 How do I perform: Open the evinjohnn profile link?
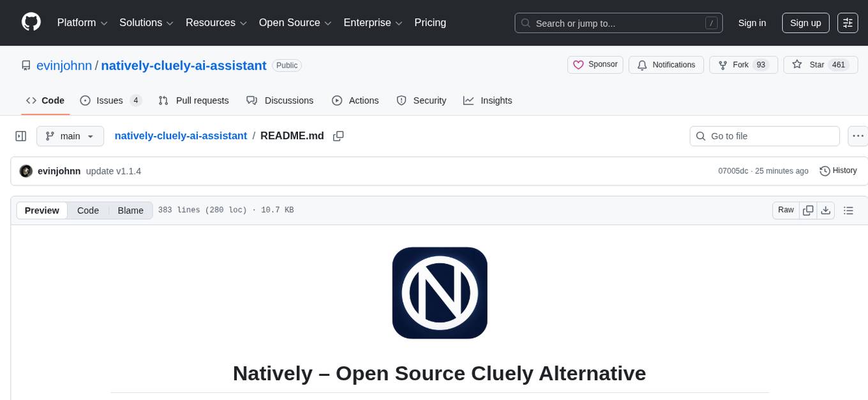click(x=64, y=65)
